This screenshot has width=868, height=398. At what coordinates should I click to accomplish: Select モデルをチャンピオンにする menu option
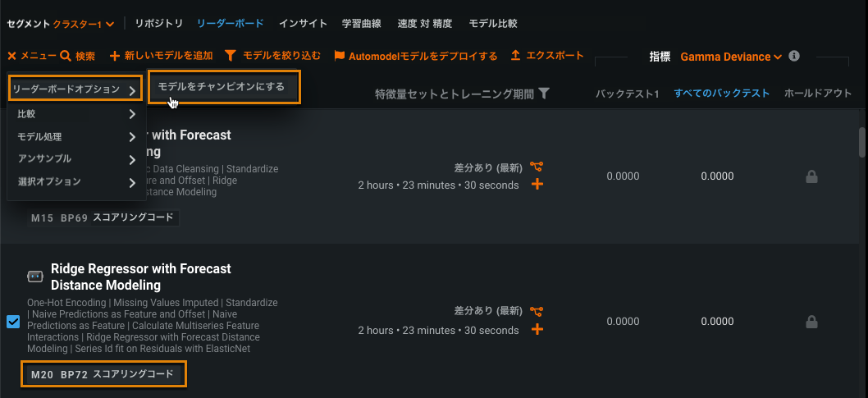pos(221,86)
